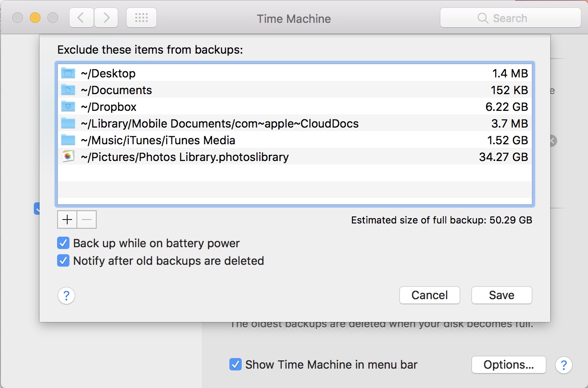
Task: Select the ~/Dropbox row
Action: click(294, 106)
